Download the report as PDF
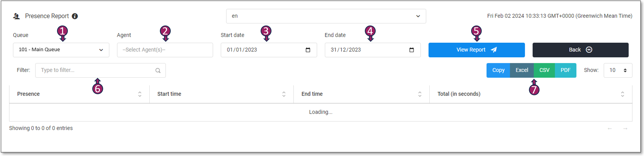The image size is (644, 156). 565,70
